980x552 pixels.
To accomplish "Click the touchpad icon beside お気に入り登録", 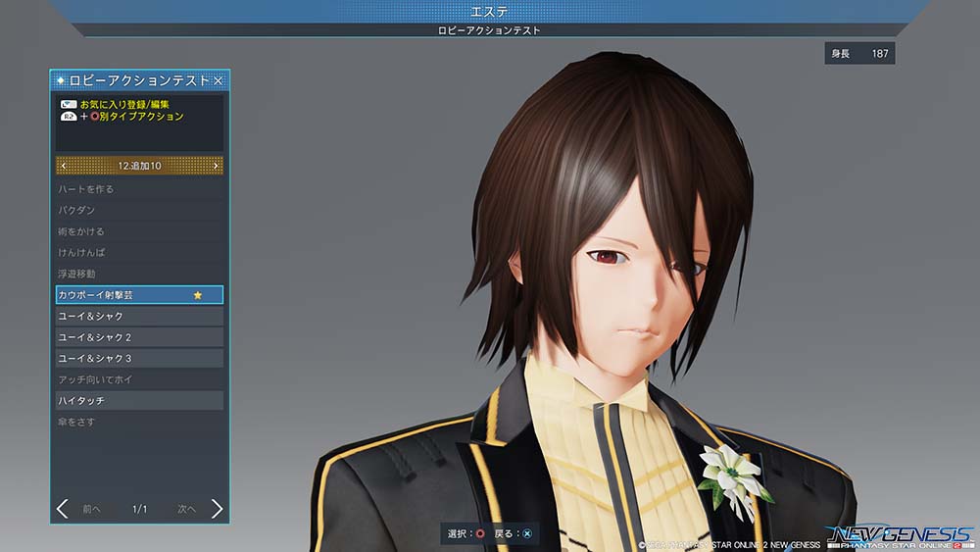I will [x=69, y=104].
